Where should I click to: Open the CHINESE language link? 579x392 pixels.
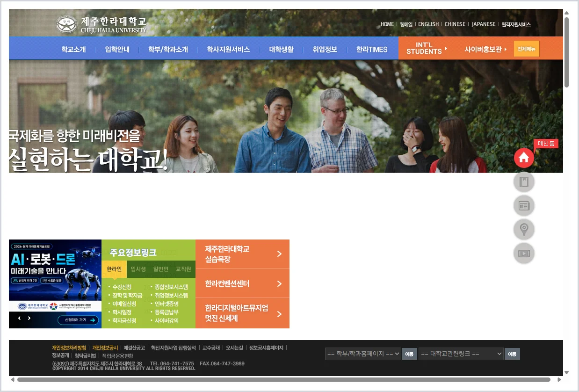(455, 24)
